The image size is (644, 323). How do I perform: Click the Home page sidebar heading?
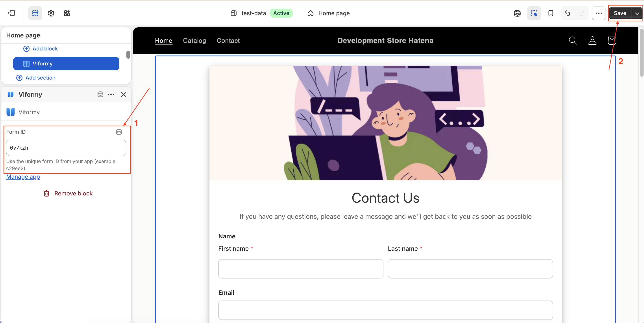(23, 35)
